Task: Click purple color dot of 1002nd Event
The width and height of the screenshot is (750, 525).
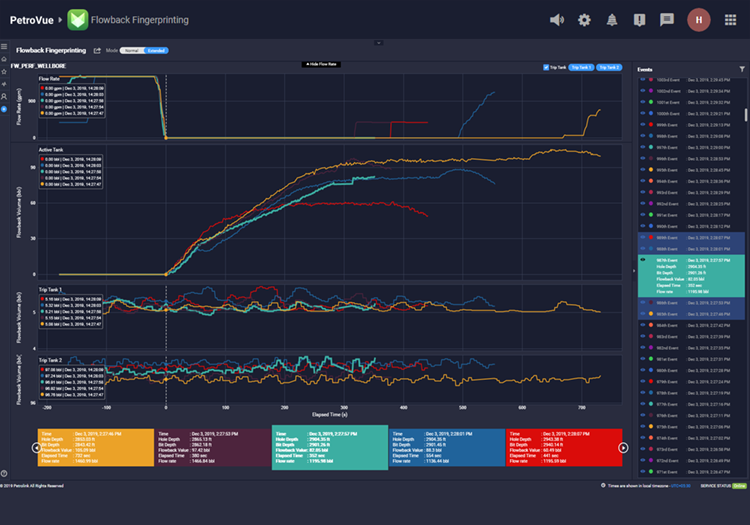Action: (651, 91)
